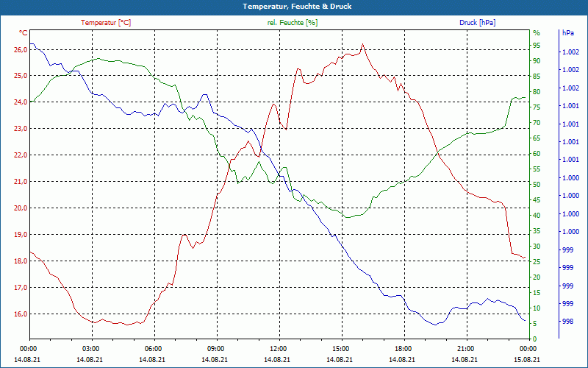Image resolution: width=588 pixels, height=368 pixels.
Task: Click the 55 humidity axis value
Action: click(537, 169)
